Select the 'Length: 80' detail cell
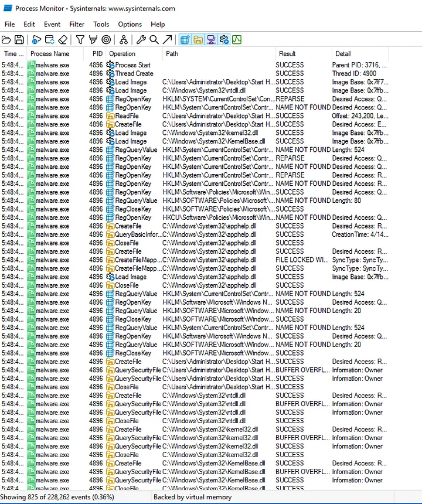Image resolution: width=422 pixels, height=504 pixels. point(346,200)
